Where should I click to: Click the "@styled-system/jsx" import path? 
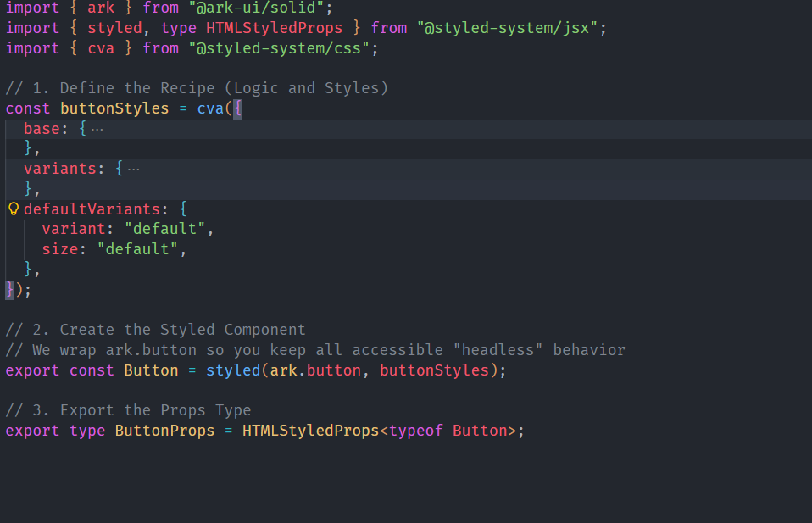pos(508,28)
